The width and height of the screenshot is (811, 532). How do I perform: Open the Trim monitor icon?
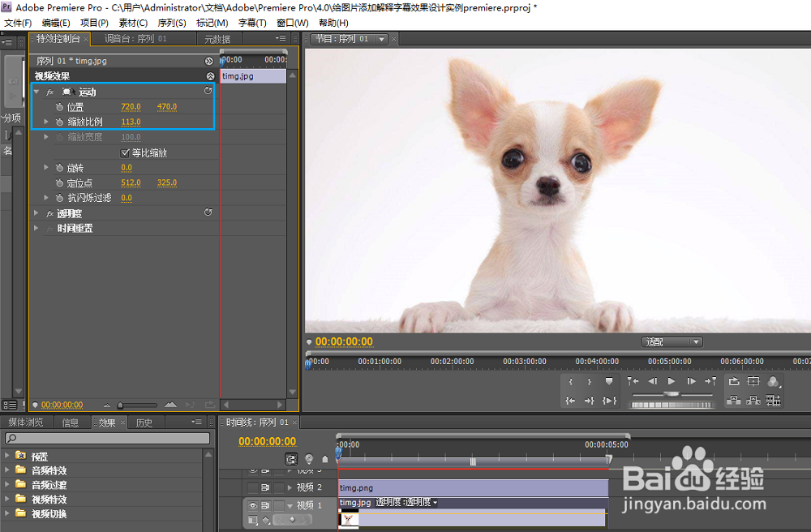[773, 400]
